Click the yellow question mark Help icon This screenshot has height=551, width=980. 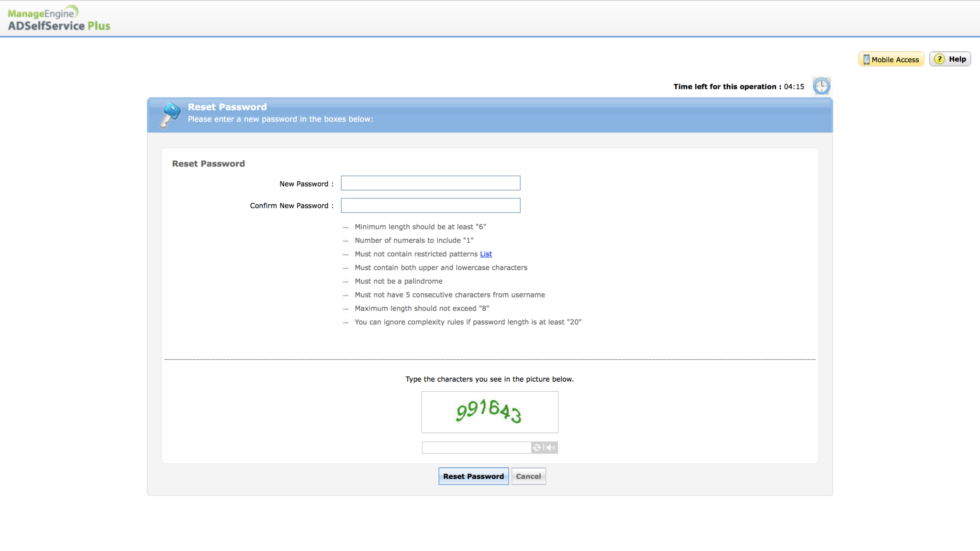[x=939, y=59]
